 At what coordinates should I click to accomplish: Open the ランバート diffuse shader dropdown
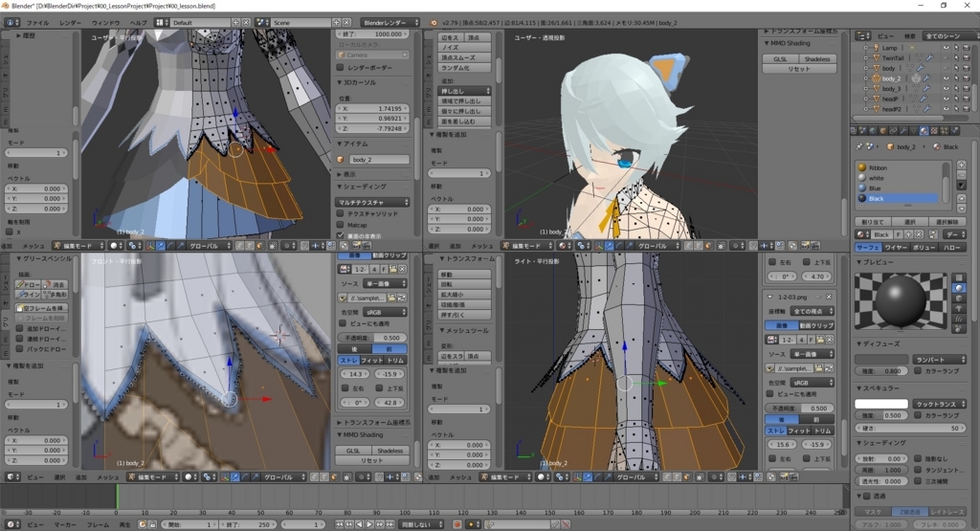940,359
